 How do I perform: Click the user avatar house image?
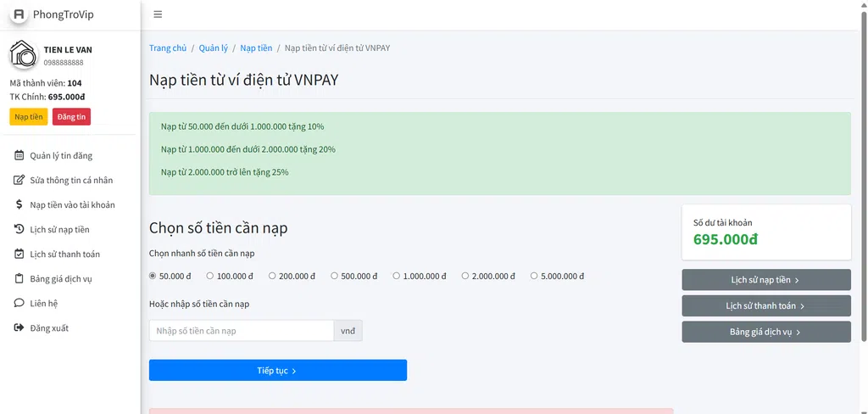[23, 55]
